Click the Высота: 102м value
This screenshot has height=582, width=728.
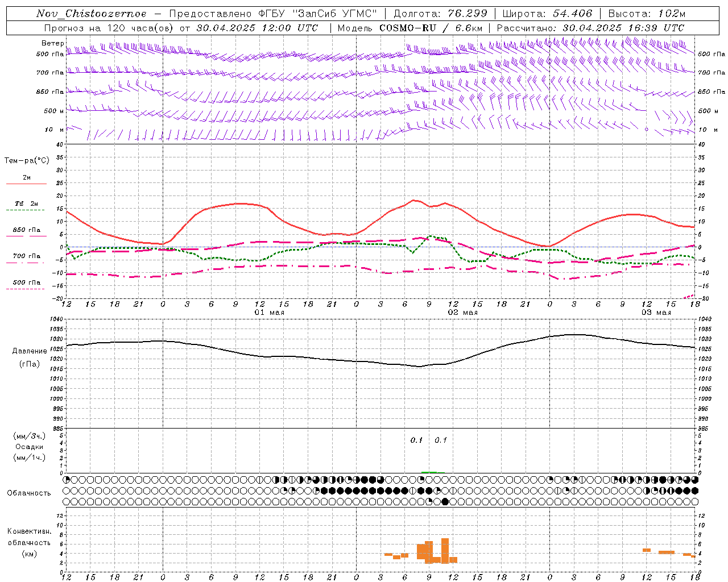click(x=647, y=14)
